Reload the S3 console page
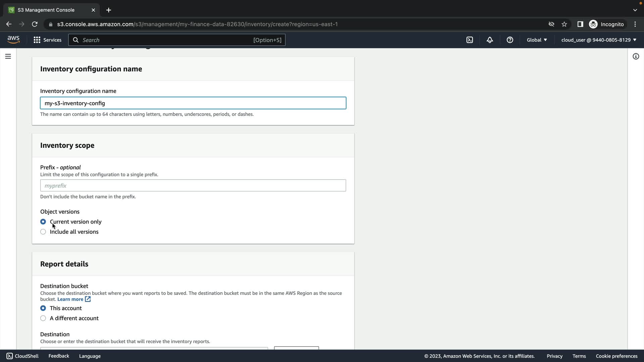The image size is (644, 362). pos(35,24)
